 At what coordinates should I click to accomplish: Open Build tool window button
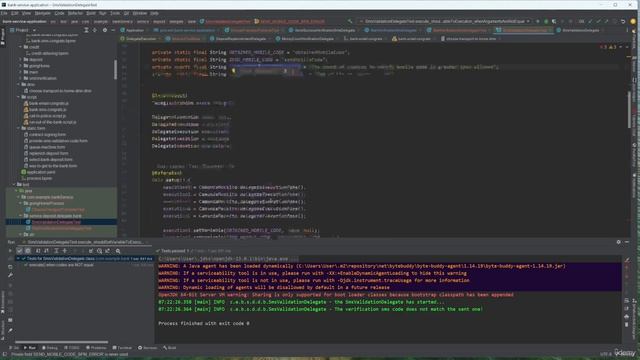pos(169,348)
